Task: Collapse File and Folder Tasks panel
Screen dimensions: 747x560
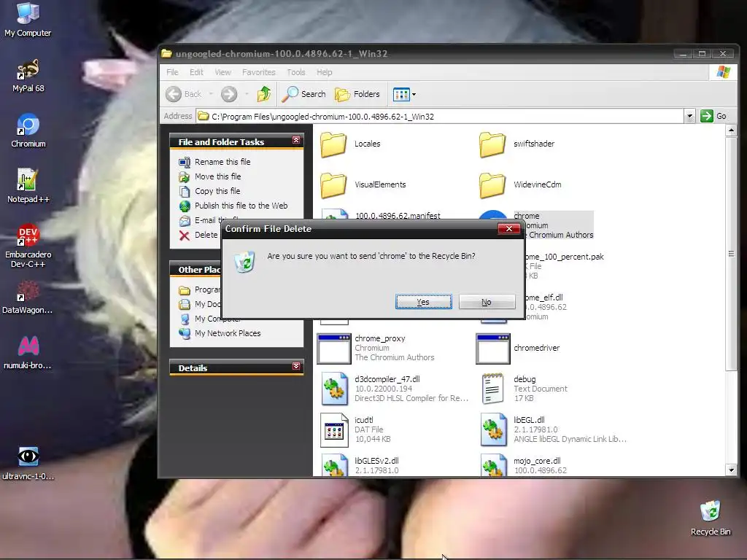Action: tap(296, 141)
